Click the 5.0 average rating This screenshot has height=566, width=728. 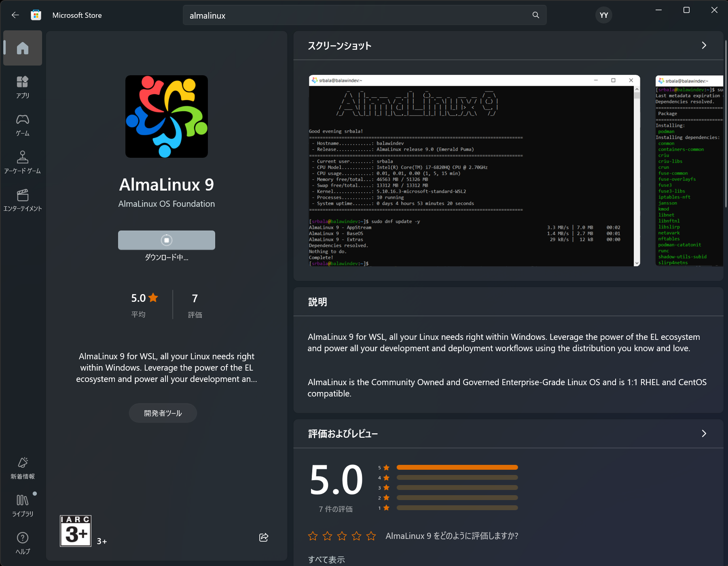click(144, 304)
